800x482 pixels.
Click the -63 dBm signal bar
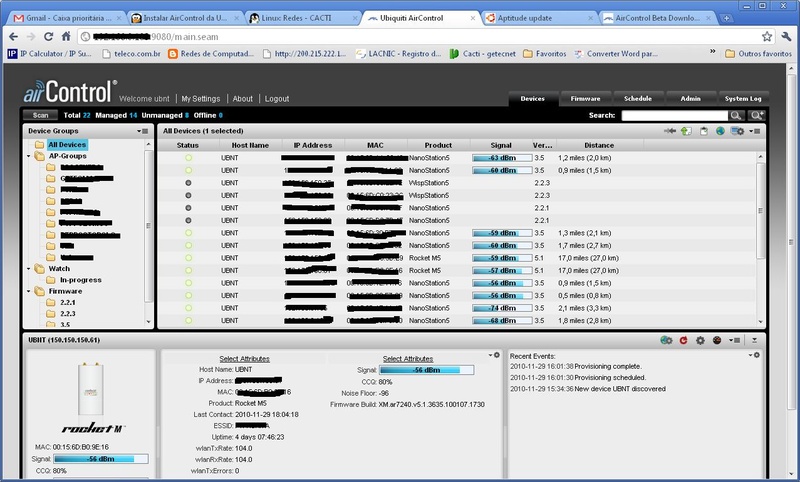coord(502,158)
